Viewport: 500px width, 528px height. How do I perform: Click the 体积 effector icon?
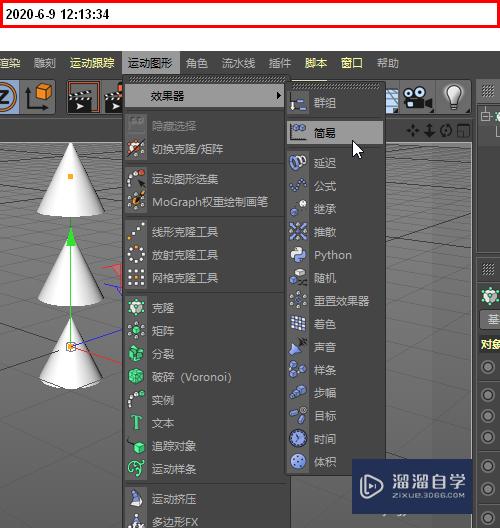pos(298,462)
